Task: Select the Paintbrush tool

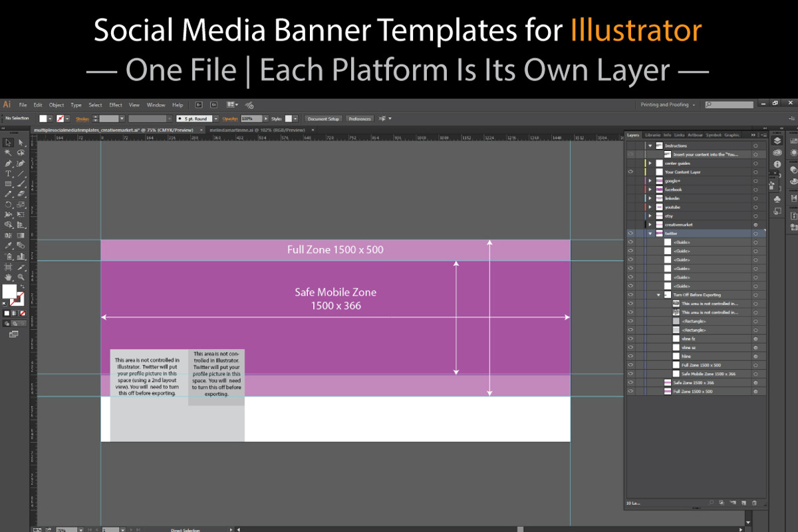Action: click(21, 183)
